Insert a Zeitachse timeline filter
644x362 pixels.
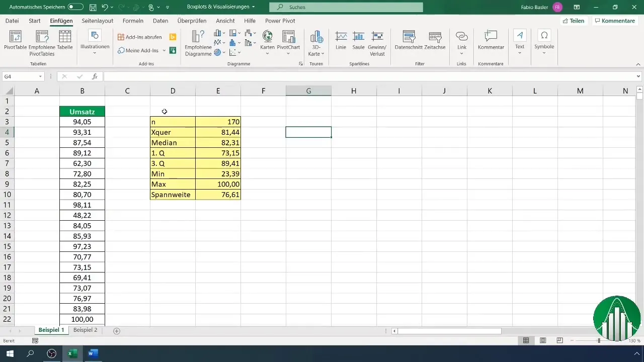[x=435, y=40]
